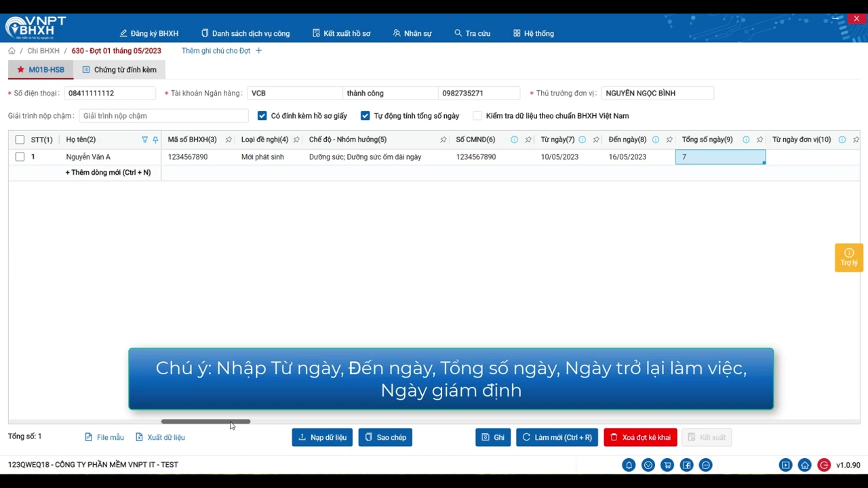868x488 pixels.
Task: Click the info icon in Từ ngày column
Action: click(x=582, y=140)
